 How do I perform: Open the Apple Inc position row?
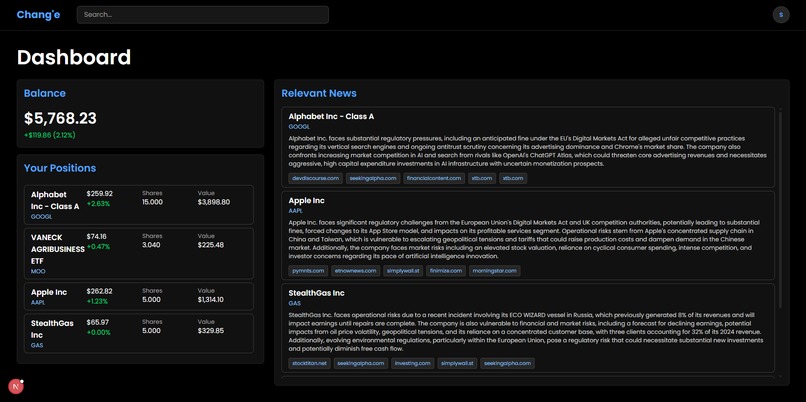pos(139,296)
